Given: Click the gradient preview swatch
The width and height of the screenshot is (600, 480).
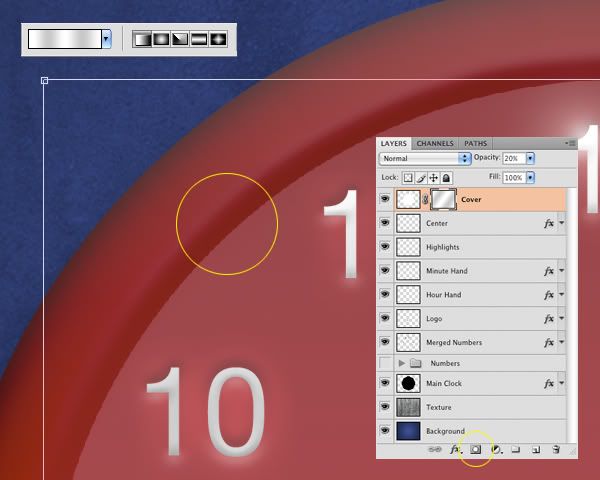Looking at the screenshot, I should pyautogui.click(x=64, y=39).
